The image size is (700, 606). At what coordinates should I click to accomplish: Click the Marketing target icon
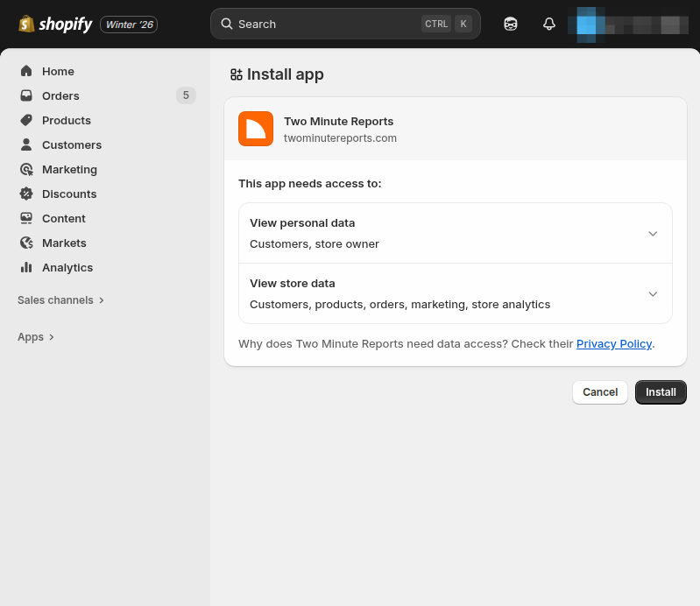pos(26,169)
